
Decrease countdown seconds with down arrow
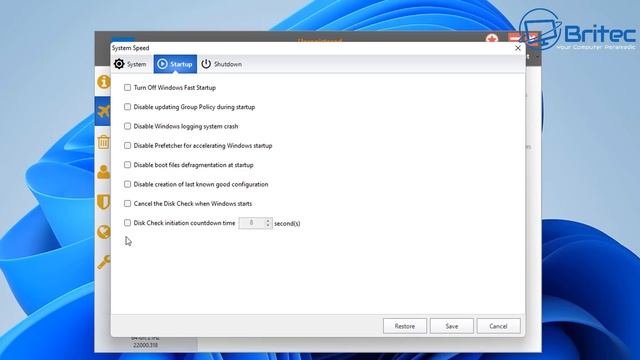click(268, 225)
